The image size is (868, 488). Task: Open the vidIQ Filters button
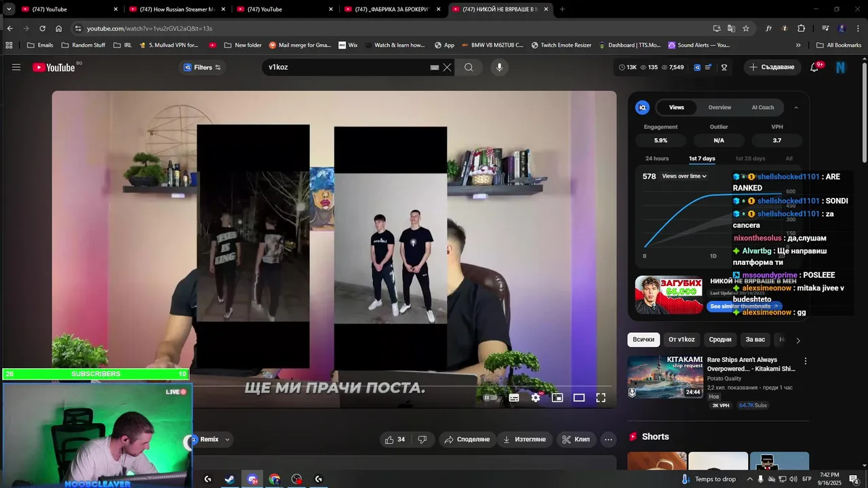[x=202, y=67]
